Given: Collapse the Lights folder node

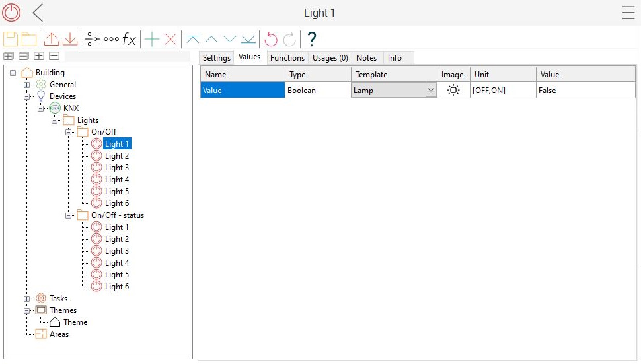Looking at the screenshot, I should click(x=54, y=120).
